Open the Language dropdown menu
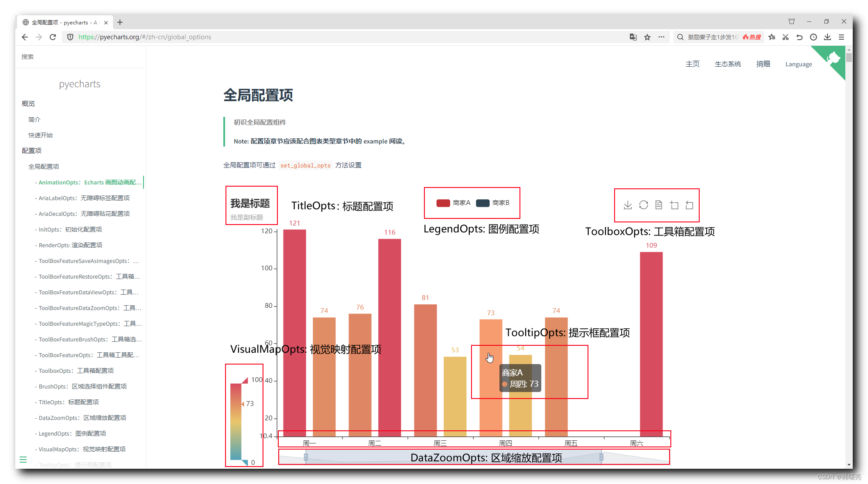 tap(799, 64)
